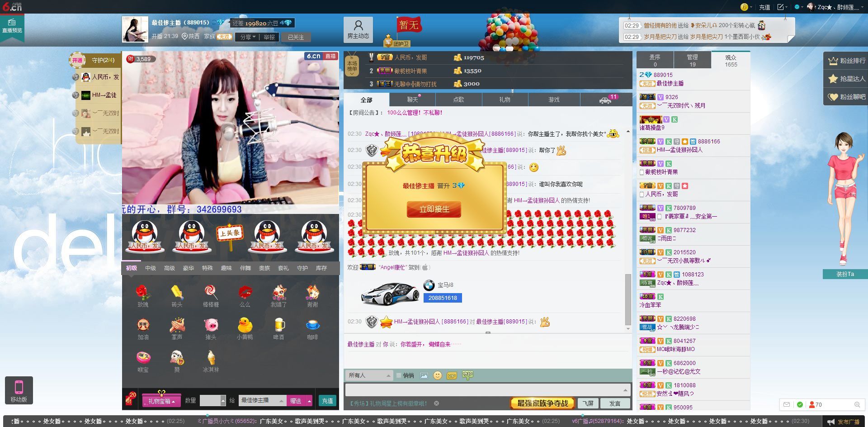Toggle the 悄悄 whisper checkbox
This screenshot has width=868, height=427.
[398, 375]
